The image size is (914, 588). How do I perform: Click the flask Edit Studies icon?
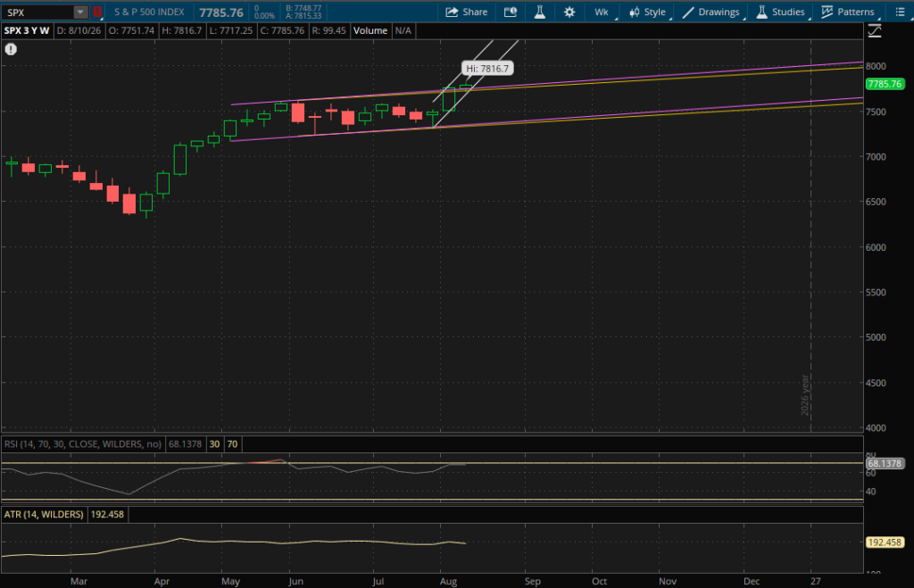[x=540, y=12]
